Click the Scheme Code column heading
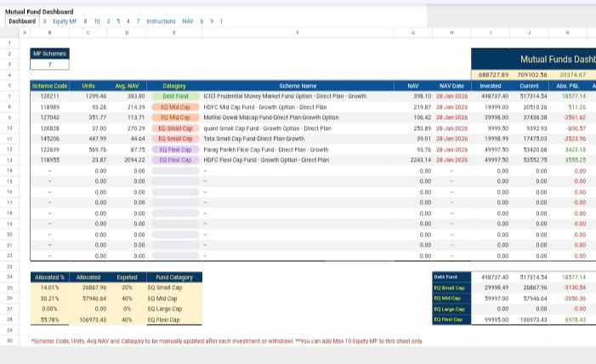 click(50, 86)
